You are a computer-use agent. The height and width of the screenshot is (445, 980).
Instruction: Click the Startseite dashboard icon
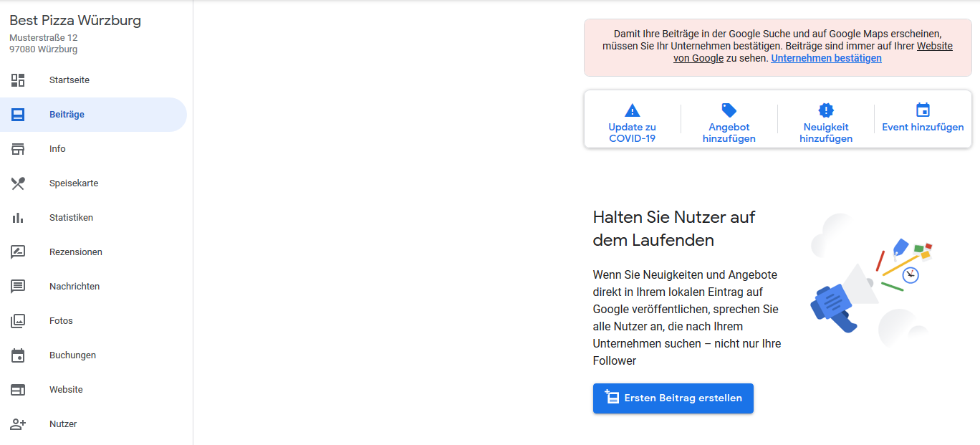(18, 80)
